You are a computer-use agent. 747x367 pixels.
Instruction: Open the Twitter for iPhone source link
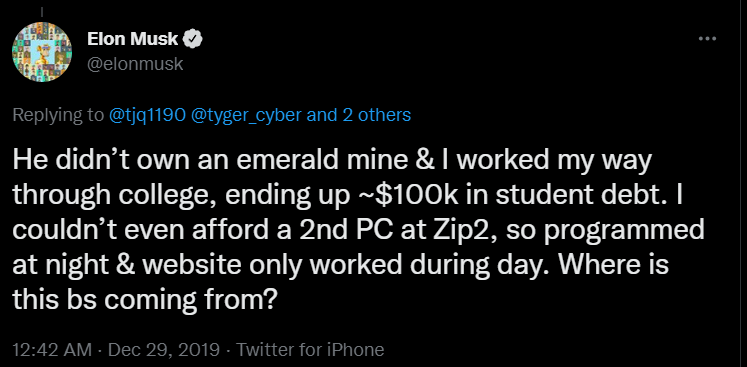(x=310, y=350)
